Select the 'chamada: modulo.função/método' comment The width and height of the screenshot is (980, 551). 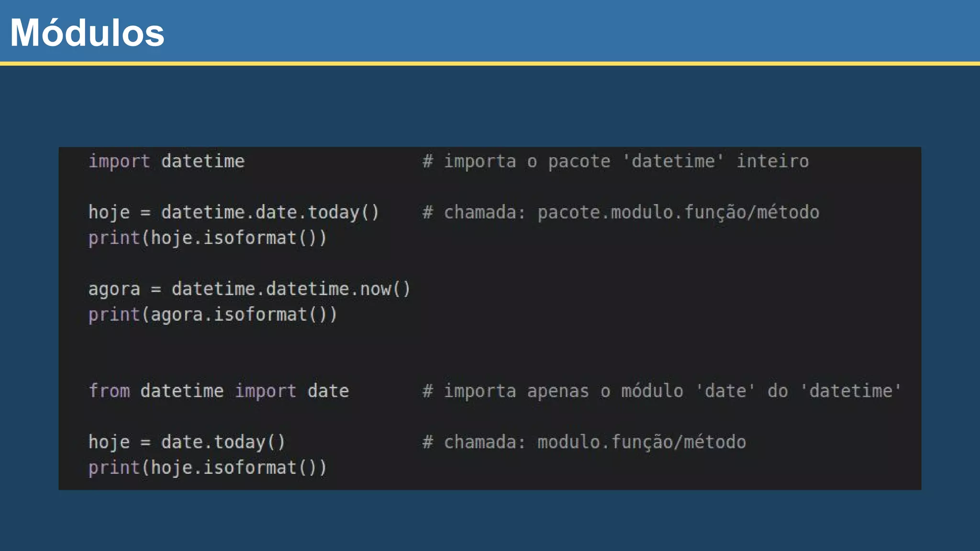tap(584, 442)
